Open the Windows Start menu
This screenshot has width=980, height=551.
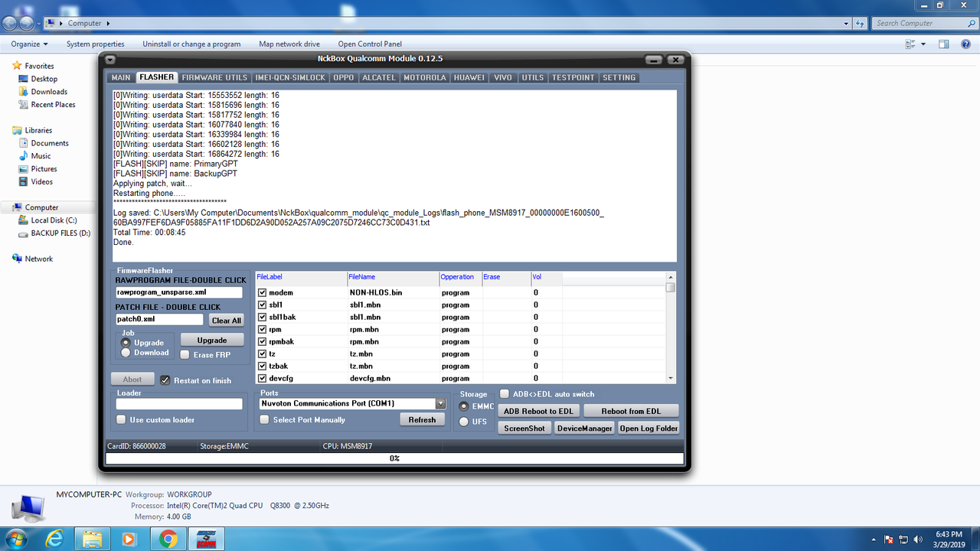point(16,538)
